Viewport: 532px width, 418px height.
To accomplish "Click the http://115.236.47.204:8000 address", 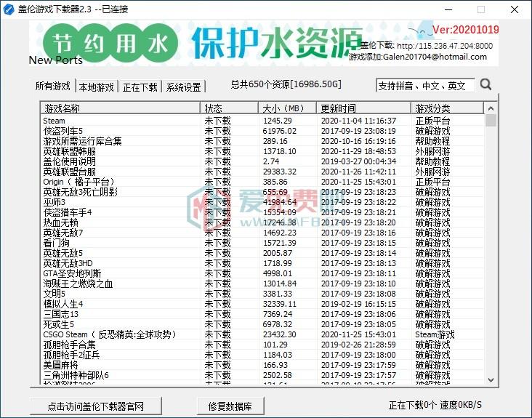I will 445,46.
